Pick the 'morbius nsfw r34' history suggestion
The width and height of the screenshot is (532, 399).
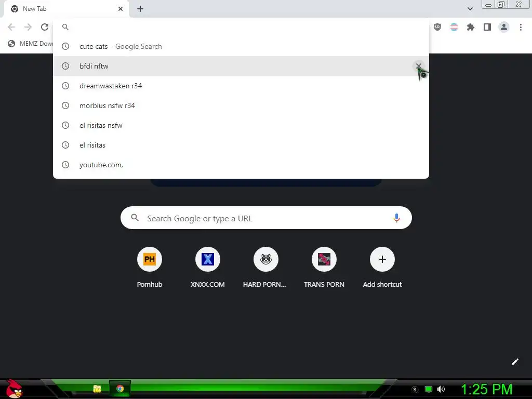(x=241, y=105)
